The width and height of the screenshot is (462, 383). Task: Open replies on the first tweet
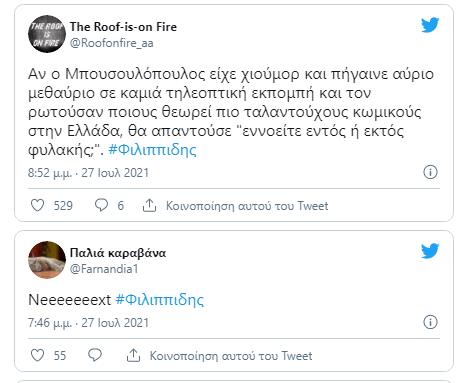coord(101,205)
